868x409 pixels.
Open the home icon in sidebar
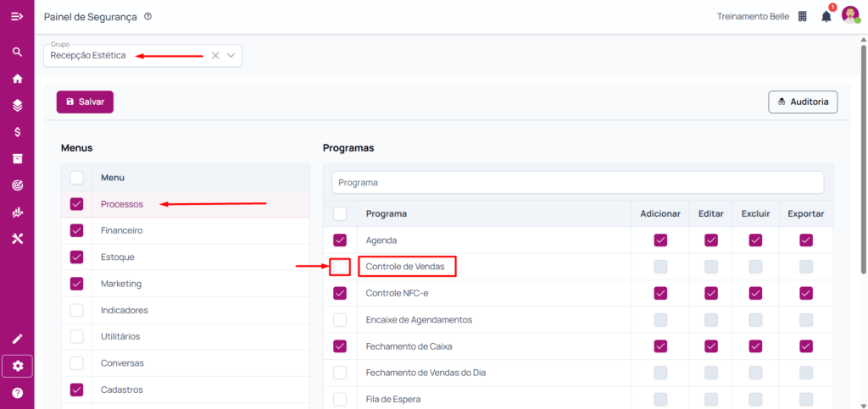click(17, 79)
